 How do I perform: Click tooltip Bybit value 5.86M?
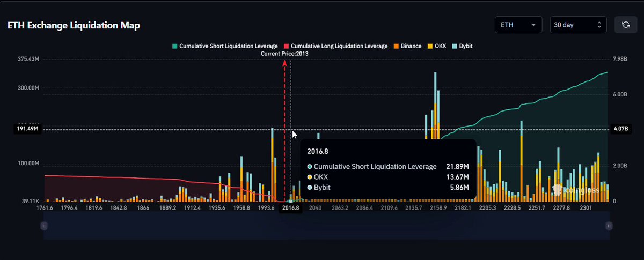(x=460, y=187)
